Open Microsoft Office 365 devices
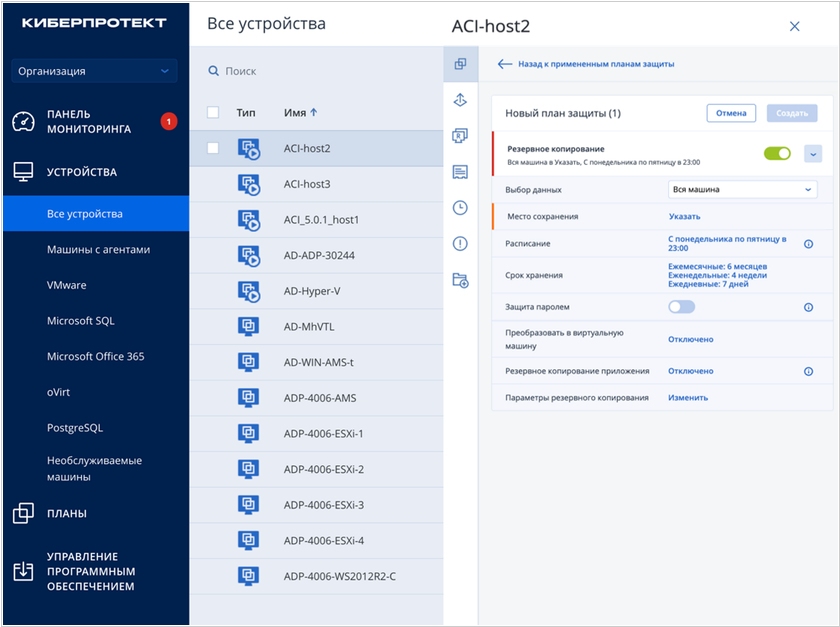The width and height of the screenshot is (840, 627). point(95,356)
